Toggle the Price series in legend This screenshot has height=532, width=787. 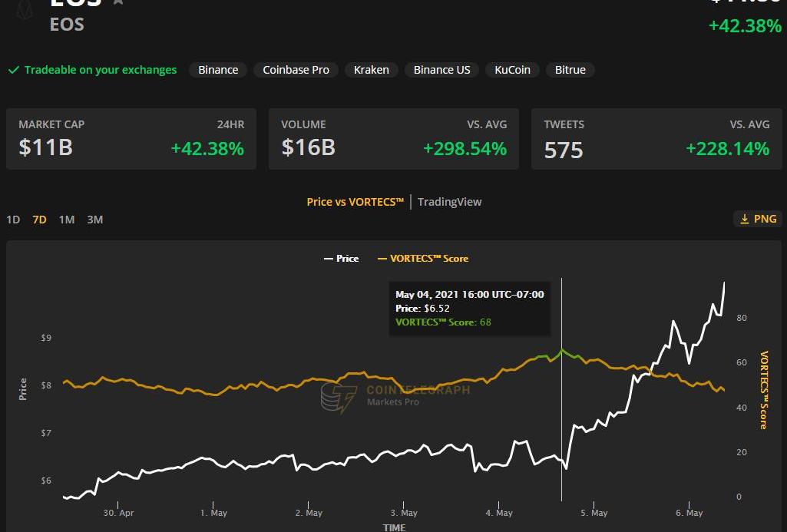[x=342, y=259]
